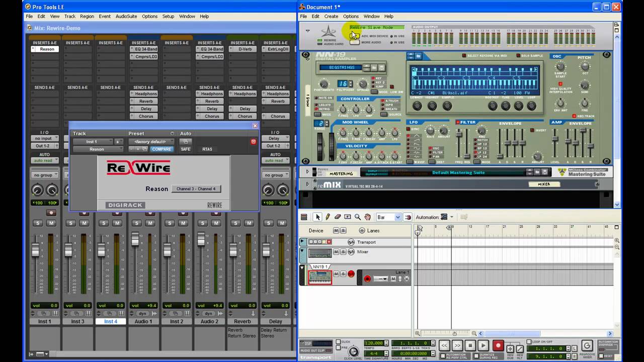This screenshot has width=644, height=362.
Task: Open the Automation dropdown arrow
Action: [x=452, y=217]
